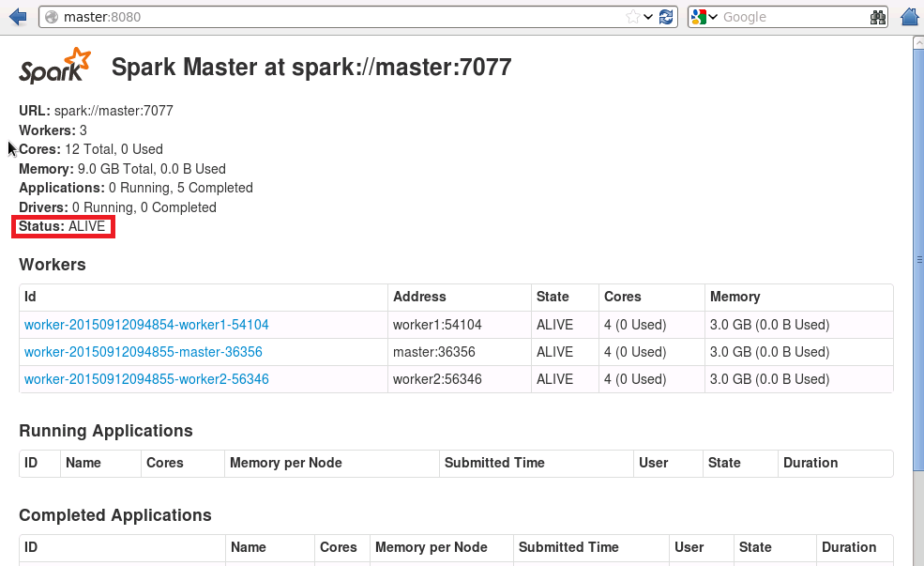This screenshot has height=566, width=924.
Task: Select the worker1:54104 address cell
Action: tap(459, 325)
